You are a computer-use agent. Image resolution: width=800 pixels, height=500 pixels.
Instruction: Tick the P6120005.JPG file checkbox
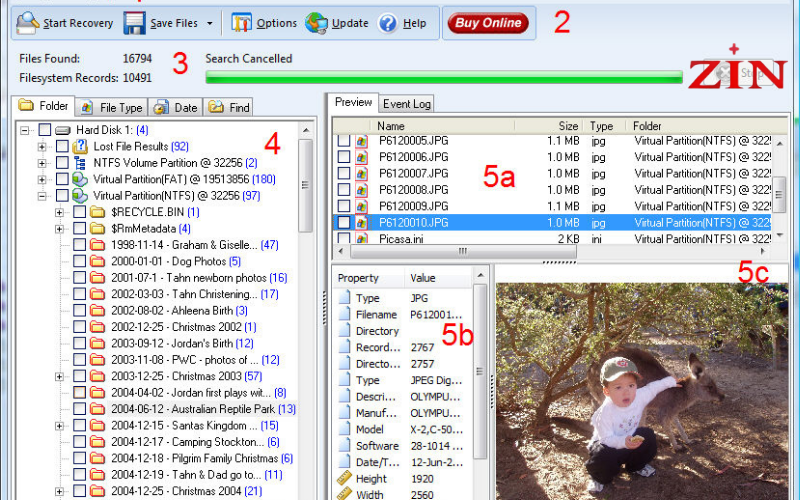click(344, 141)
